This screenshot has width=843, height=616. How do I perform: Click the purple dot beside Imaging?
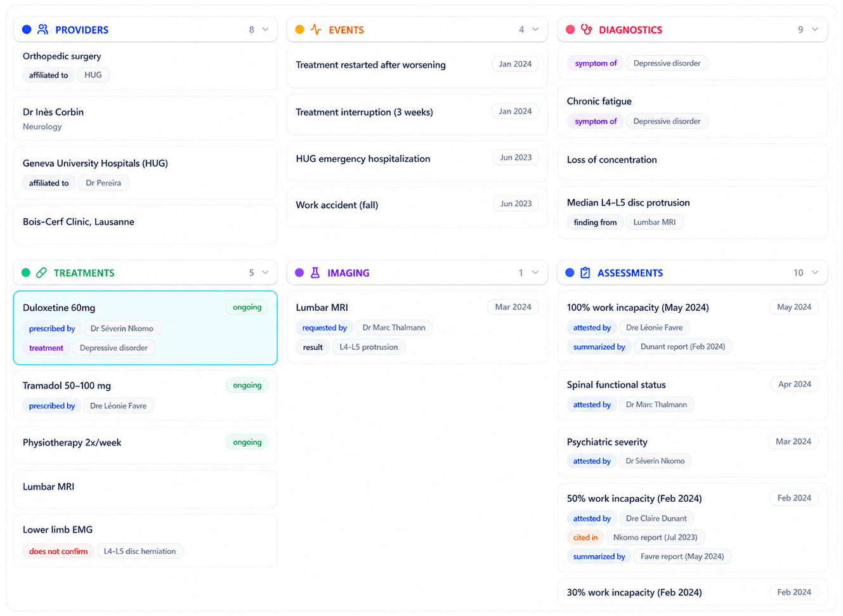299,273
